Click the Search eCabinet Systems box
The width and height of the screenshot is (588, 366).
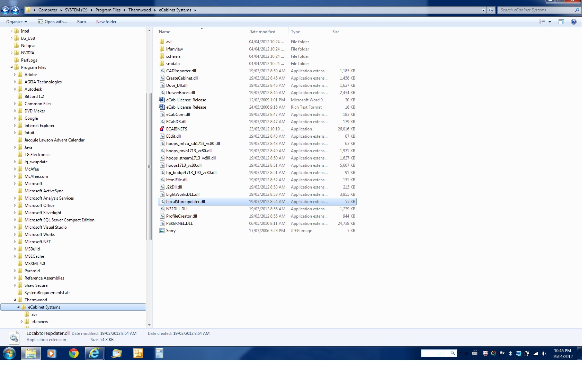[x=536, y=10]
